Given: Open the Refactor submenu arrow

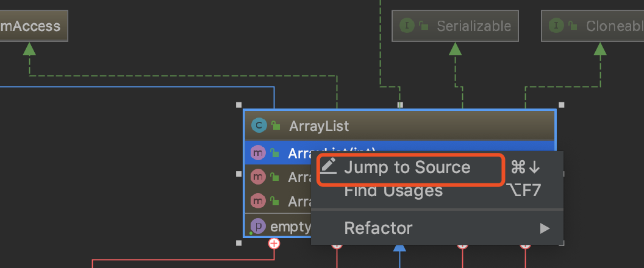Looking at the screenshot, I should 545,228.
